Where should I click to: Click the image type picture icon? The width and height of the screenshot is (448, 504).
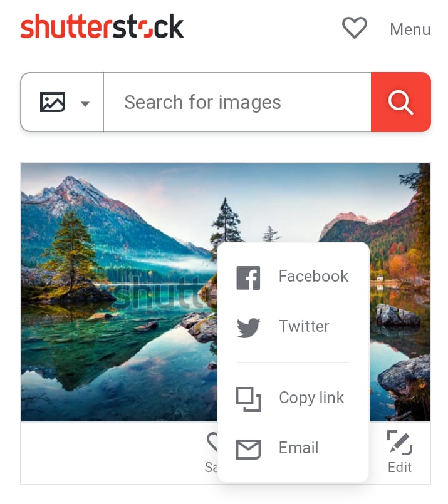coord(53,102)
